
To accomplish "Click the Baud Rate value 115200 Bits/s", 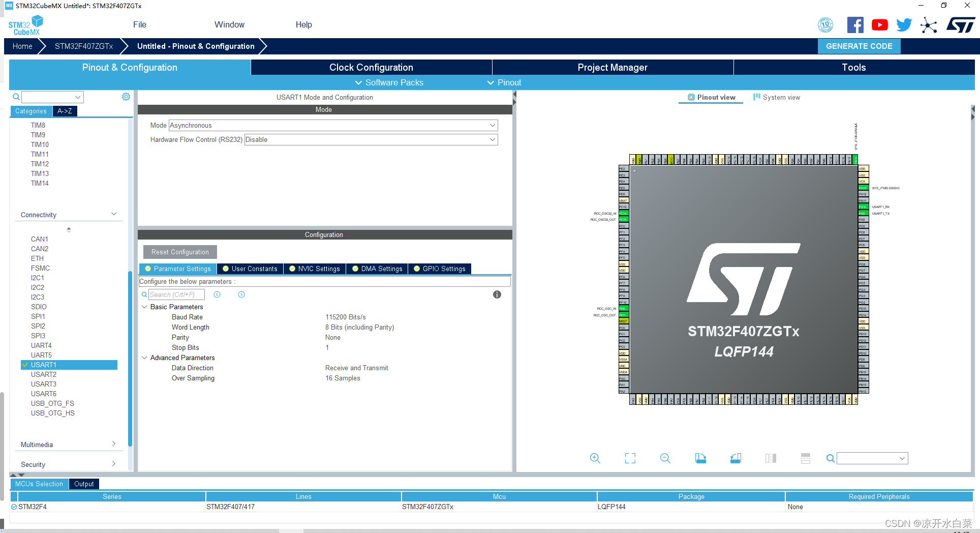I will [346, 317].
